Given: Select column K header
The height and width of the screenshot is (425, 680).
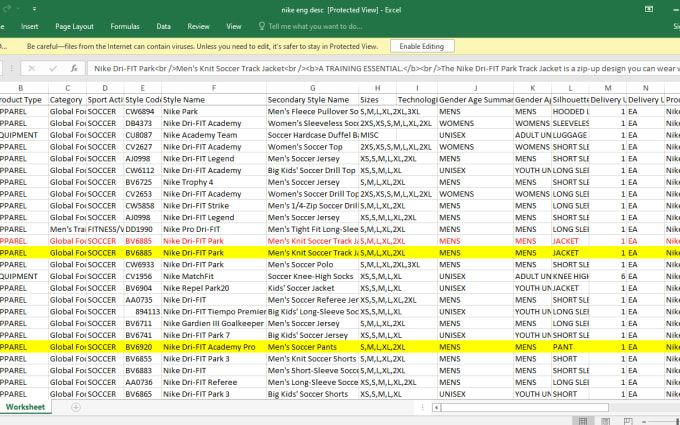Looking at the screenshot, I should [533, 88].
